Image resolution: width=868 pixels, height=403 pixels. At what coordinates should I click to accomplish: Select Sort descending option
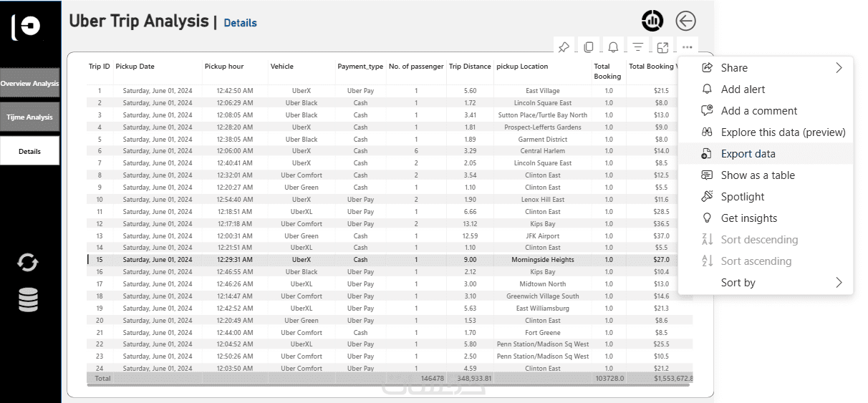pyautogui.click(x=766, y=239)
